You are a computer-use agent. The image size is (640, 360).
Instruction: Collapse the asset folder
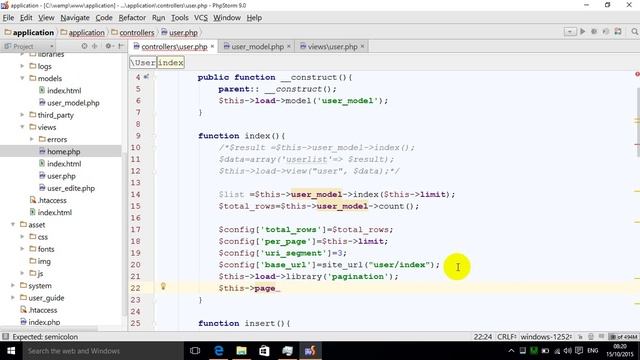13,224
